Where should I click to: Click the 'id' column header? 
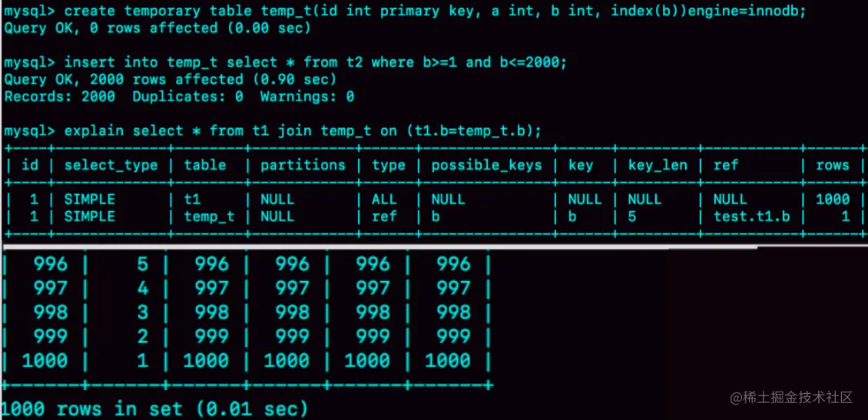30,165
